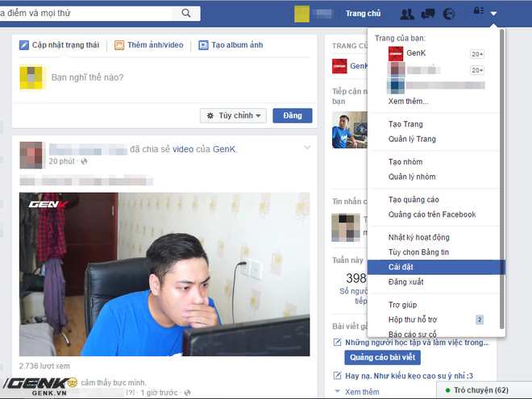Click the support inbox badge showing 2
The height and width of the screenshot is (399, 532).
(480, 320)
